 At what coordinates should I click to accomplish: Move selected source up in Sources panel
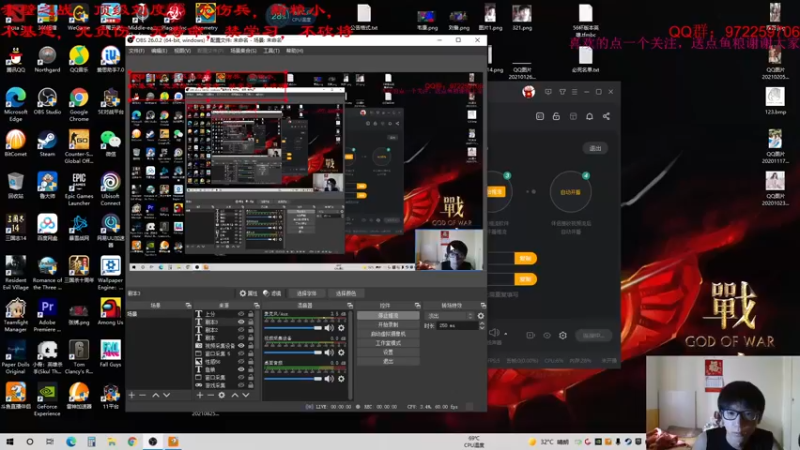pos(235,395)
